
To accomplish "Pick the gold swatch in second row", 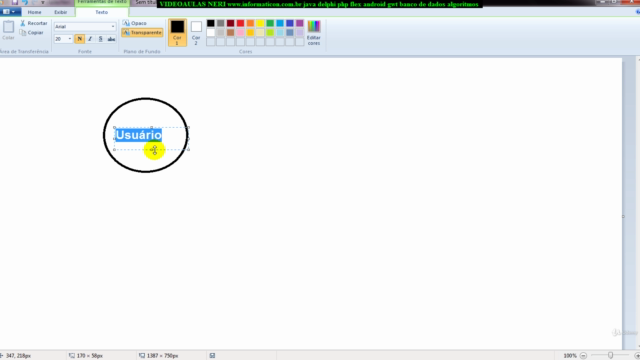I will (x=250, y=33).
